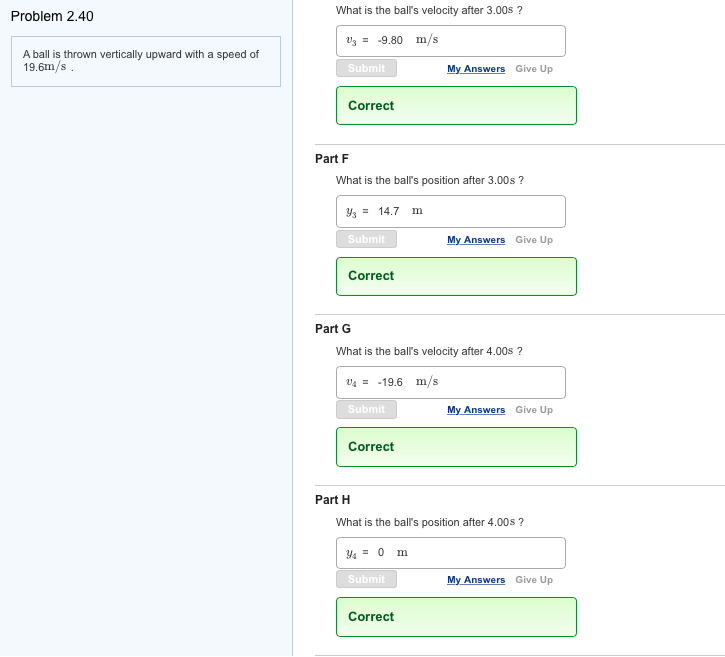The height and width of the screenshot is (657, 725).
Task: Click the Part F Correct feedback box
Action: [x=456, y=276]
